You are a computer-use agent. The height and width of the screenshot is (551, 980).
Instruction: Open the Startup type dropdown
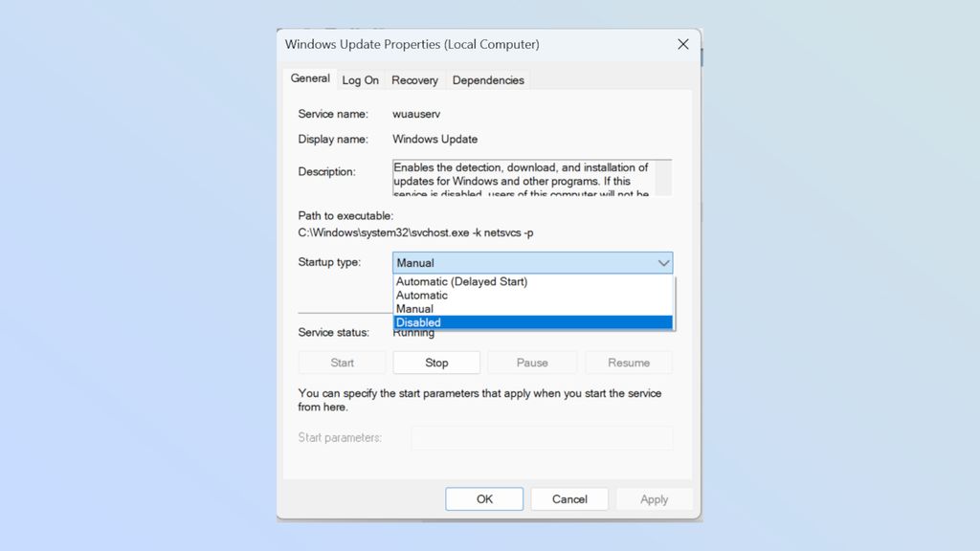[x=664, y=262]
